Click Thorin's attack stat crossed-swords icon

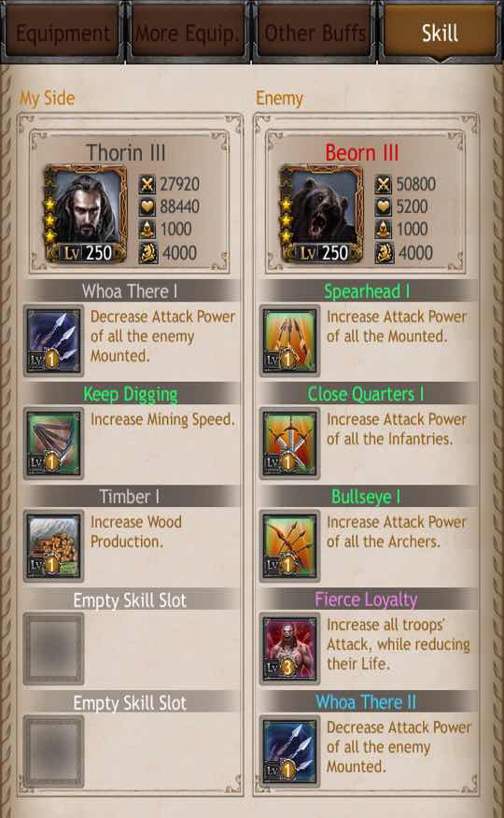click(147, 184)
